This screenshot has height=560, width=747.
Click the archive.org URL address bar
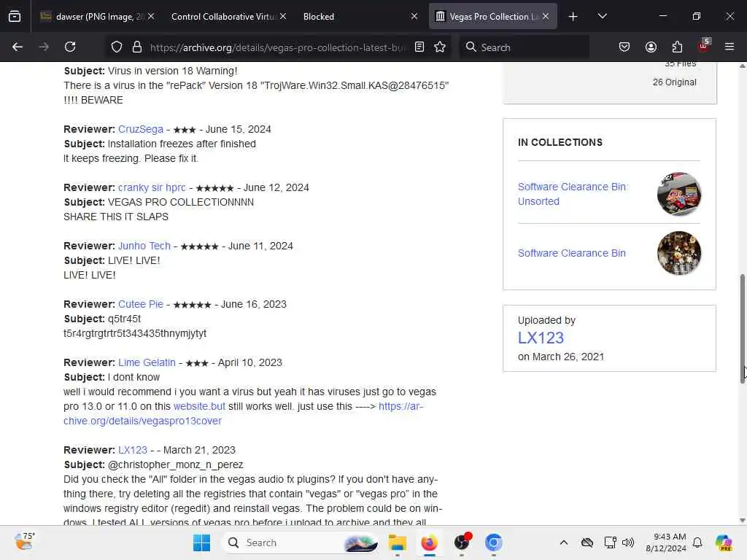click(279, 47)
